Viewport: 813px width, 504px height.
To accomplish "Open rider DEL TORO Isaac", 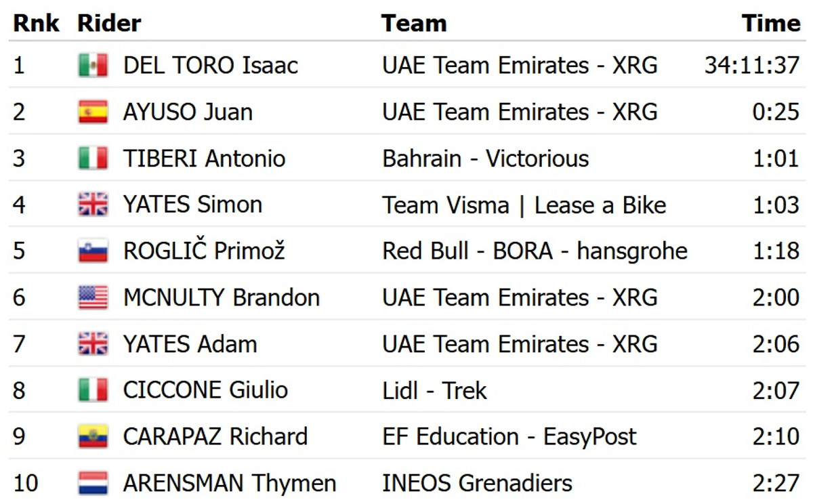I will pyautogui.click(x=210, y=66).
